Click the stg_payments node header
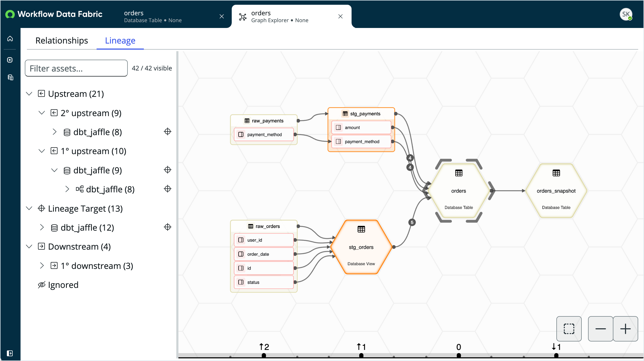This screenshot has width=644, height=361. [361, 114]
